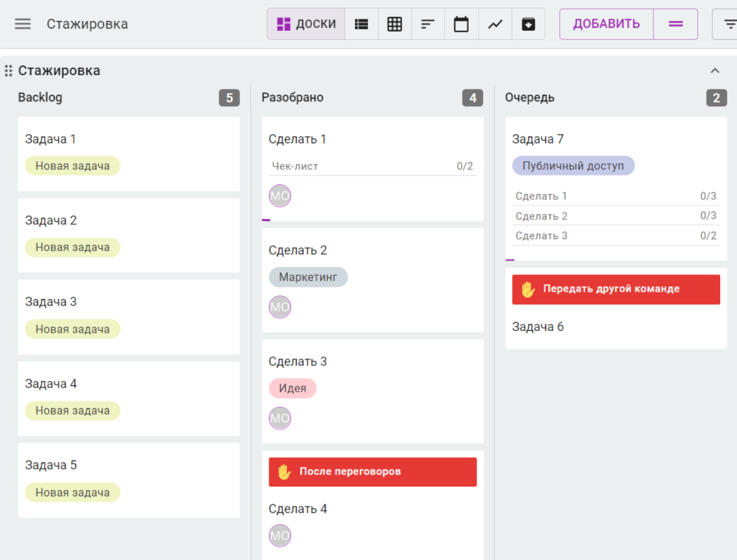Click the red После переговоров blocker banner
Viewport: 737px width, 560px height.
tap(372, 472)
